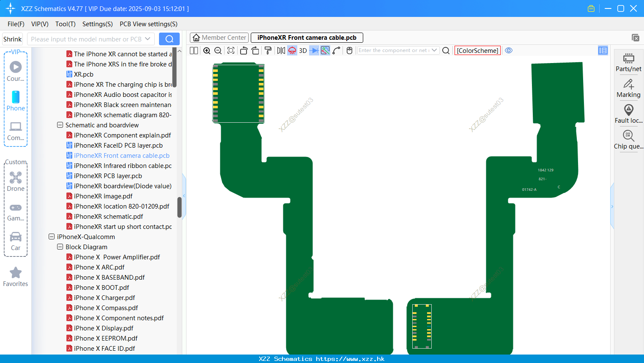
Task: Open the Tool(T) menu
Action: pos(66,24)
